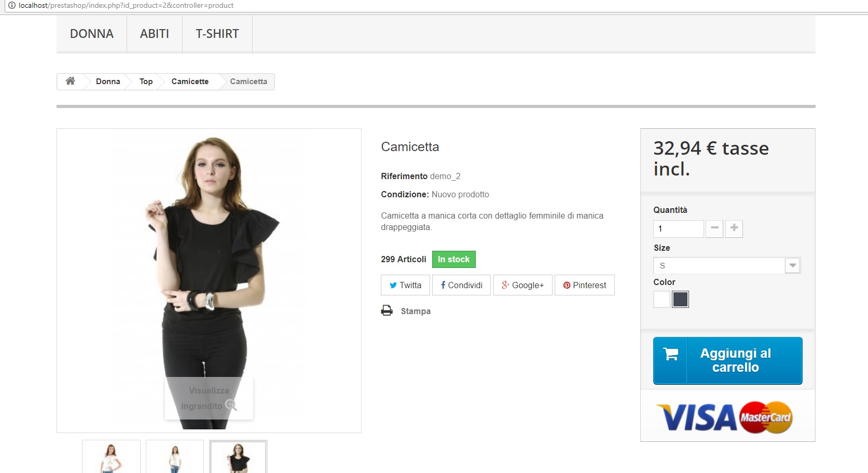Open the ABITI menu
Viewport: 868px width, 473px height.
click(155, 34)
